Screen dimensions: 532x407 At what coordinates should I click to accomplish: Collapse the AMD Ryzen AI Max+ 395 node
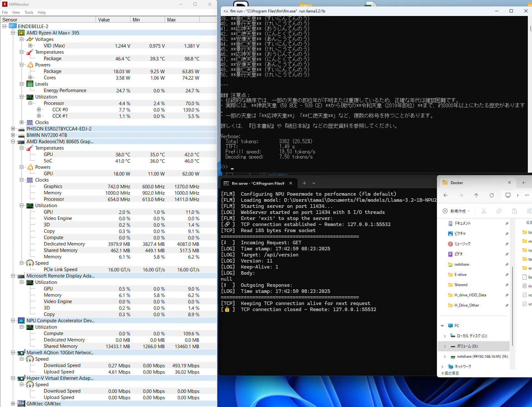tap(13, 33)
